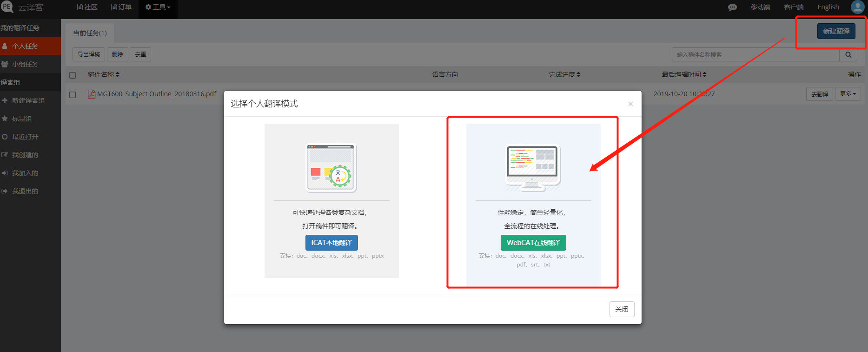
Task: Open MGT600_Subject Outline_20180316.pdf file name
Action: click(x=157, y=94)
